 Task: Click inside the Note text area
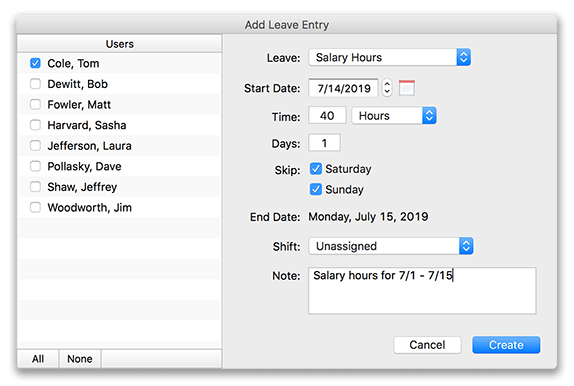tap(422, 290)
